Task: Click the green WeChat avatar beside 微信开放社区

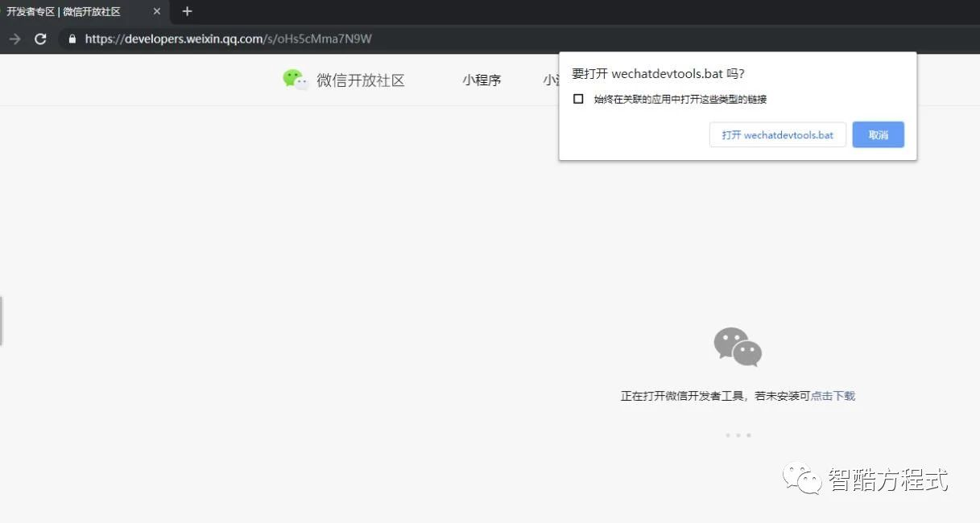Action: 295,79
